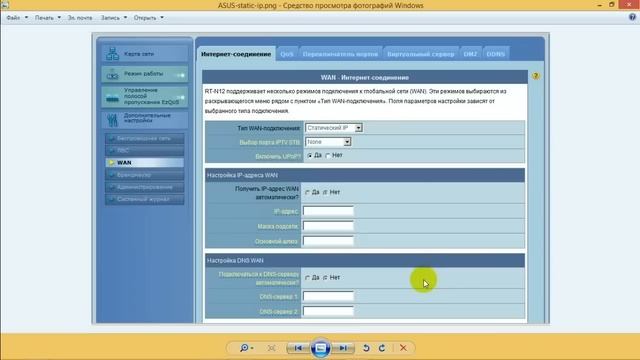Click yellow help icon beside WAN header
This screenshot has width=640, height=360.
pos(536,76)
